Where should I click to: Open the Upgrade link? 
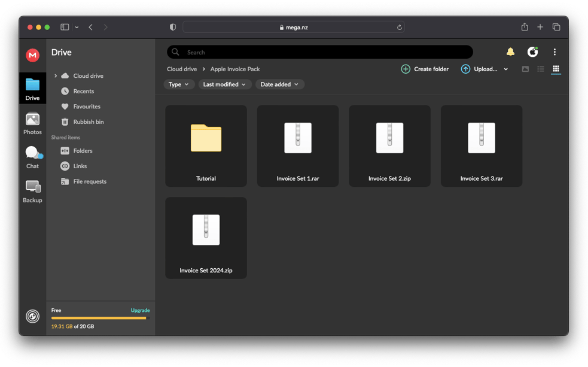coord(140,310)
